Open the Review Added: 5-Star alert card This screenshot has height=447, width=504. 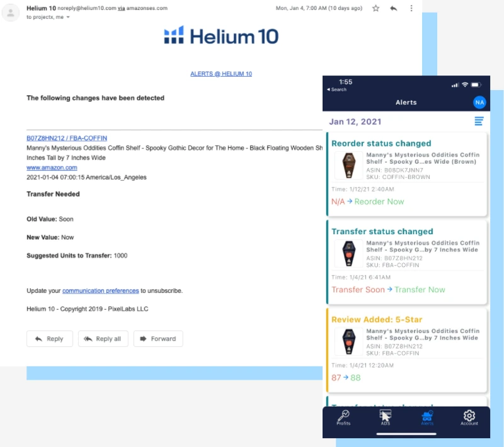coord(407,349)
